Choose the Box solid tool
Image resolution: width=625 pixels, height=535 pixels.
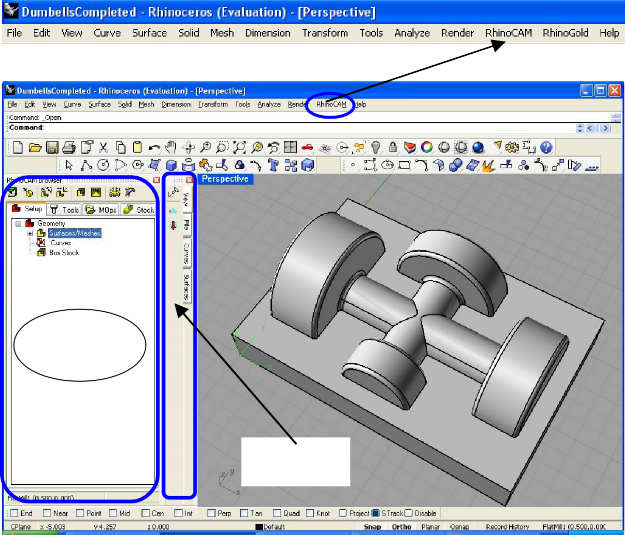point(171,165)
